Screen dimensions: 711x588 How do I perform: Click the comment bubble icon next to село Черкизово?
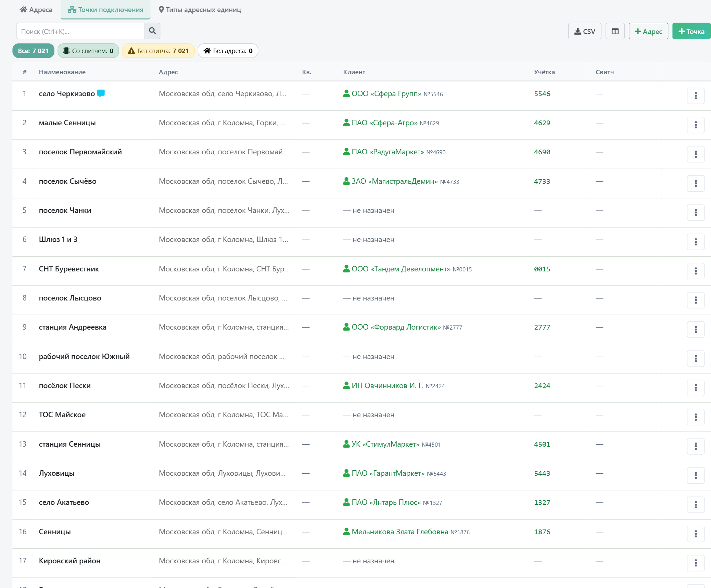[x=101, y=93]
